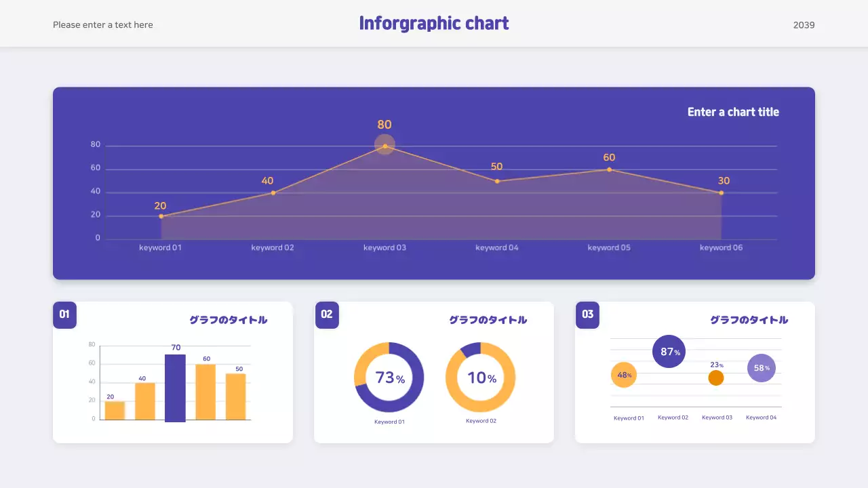The image size is (868, 488).
Task: Click the 'Keyword 01' label under the bubble chart
Action: click(x=629, y=418)
